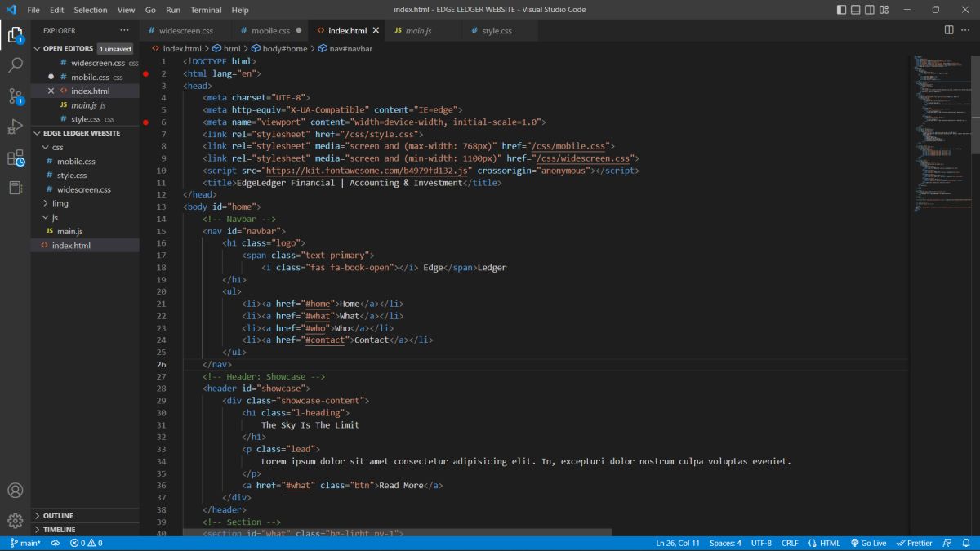Open the Source Control view
This screenshot has width=980, height=551.
[x=16, y=96]
